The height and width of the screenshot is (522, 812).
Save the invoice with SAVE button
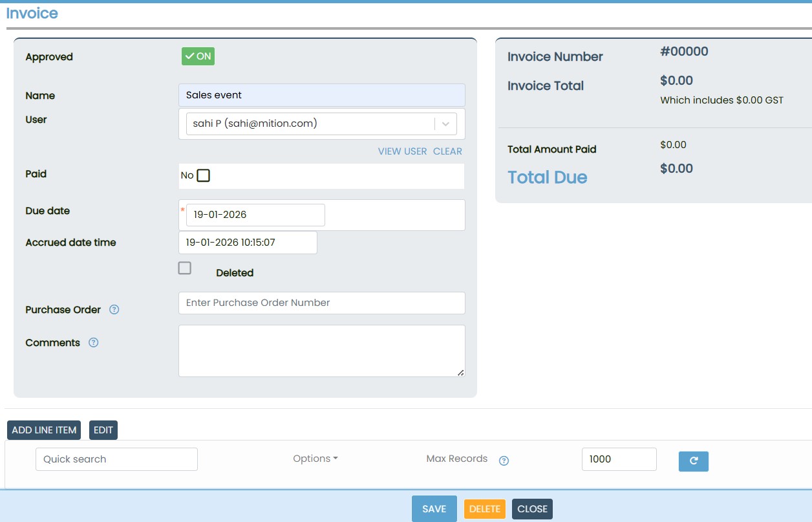tap(434, 509)
